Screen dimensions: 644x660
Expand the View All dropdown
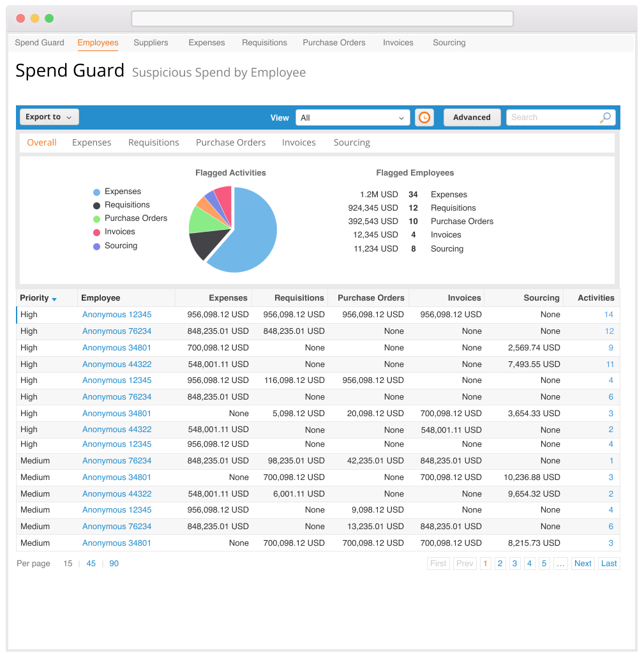pyautogui.click(x=352, y=117)
